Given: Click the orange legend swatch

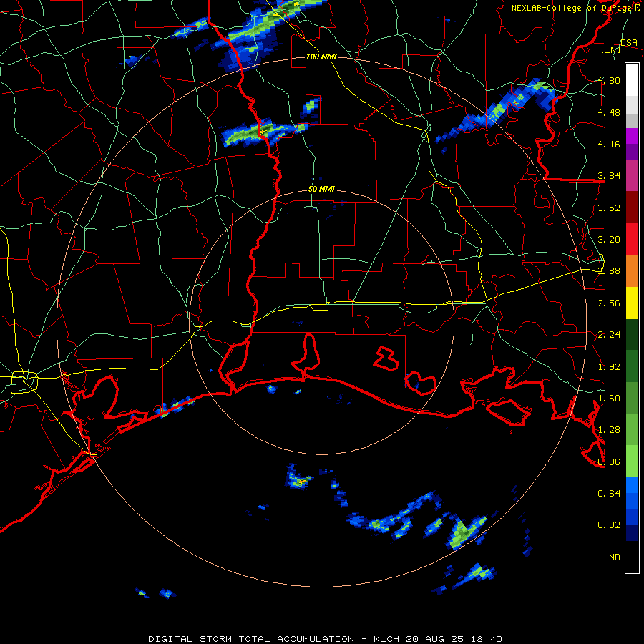Looking at the screenshot, I should pos(632,271).
